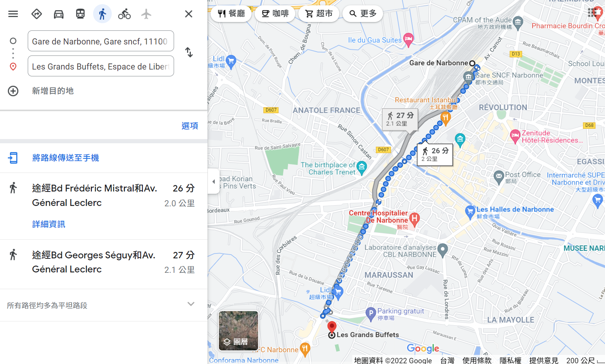Swap start and destination with reverse arrows

click(x=189, y=52)
